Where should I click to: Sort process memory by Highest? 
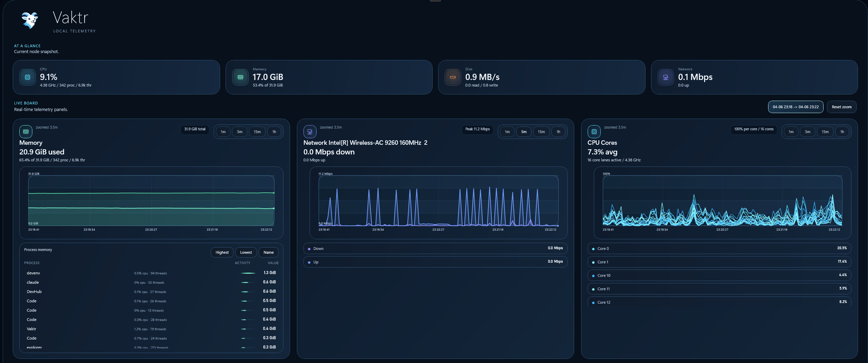(x=222, y=252)
